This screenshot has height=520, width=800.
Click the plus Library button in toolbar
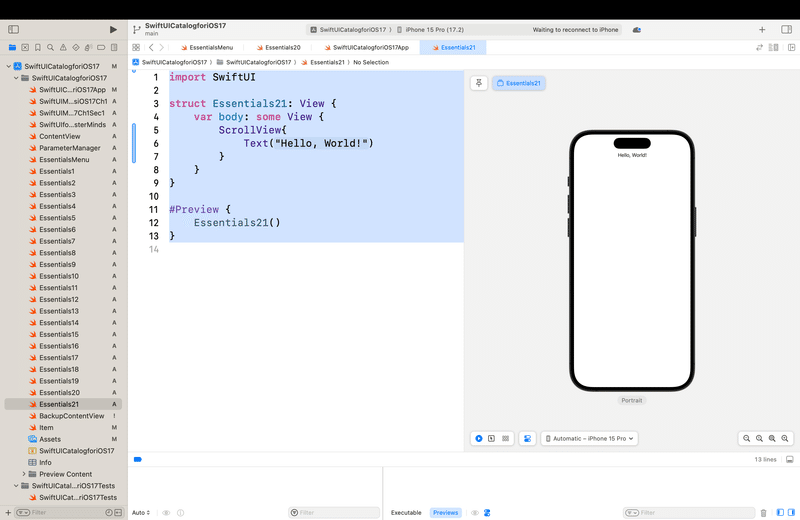(x=762, y=30)
